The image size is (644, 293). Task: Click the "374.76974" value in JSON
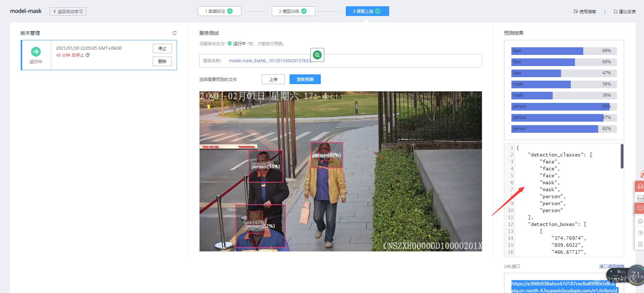coord(567,238)
